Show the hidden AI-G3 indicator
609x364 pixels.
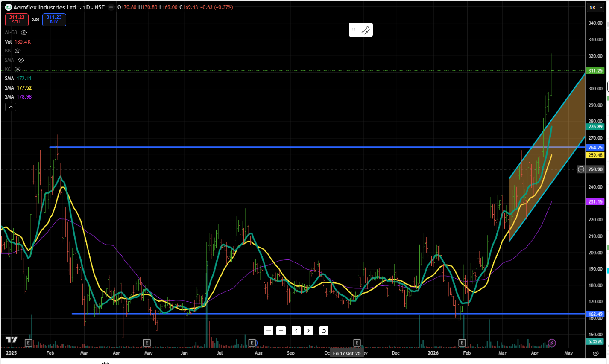pyautogui.click(x=24, y=32)
